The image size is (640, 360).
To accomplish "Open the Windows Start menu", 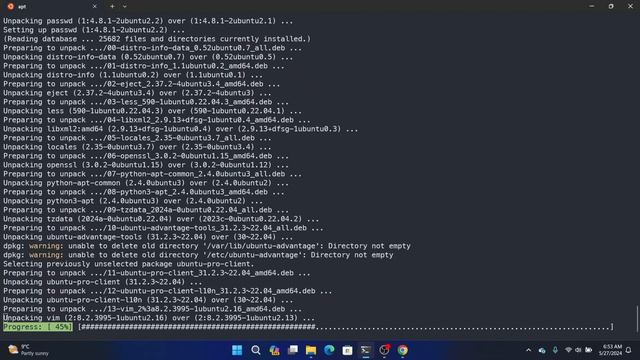I will pyautogui.click(x=237, y=350).
